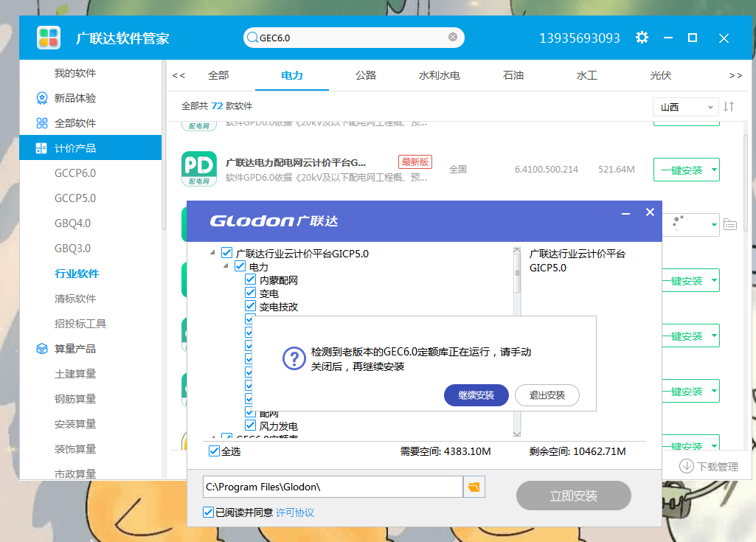This screenshot has height=542, width=756.
Task: Click the 算量产品 cube icon
Action: pyautogui.click(x=42, y=349)
